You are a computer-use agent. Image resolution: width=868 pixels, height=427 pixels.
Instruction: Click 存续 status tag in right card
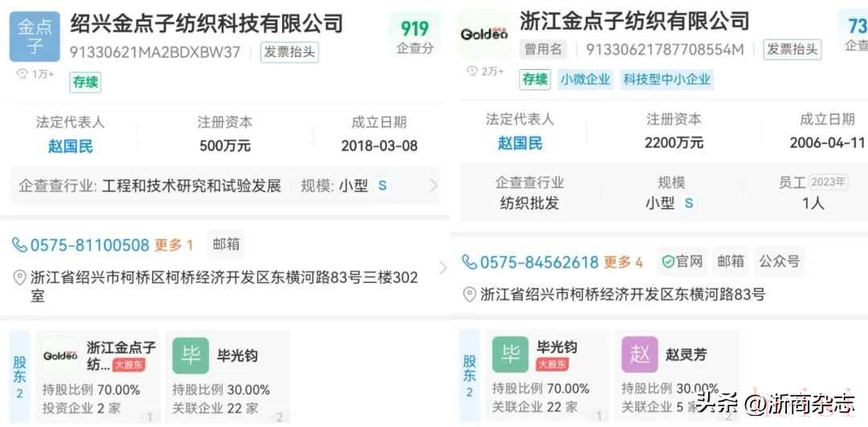point(535,79)
